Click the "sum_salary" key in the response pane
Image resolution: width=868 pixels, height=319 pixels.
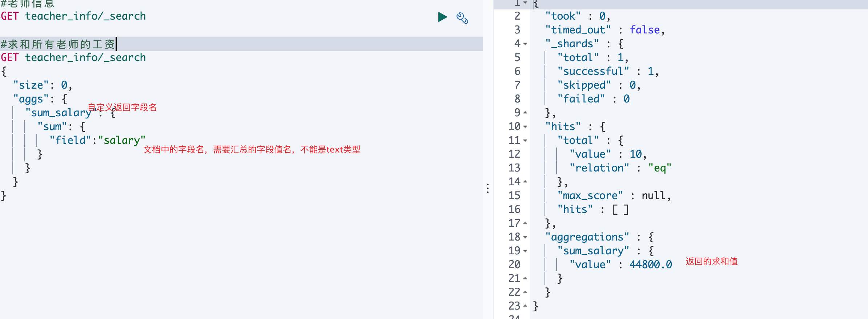(x=593, y=251)
